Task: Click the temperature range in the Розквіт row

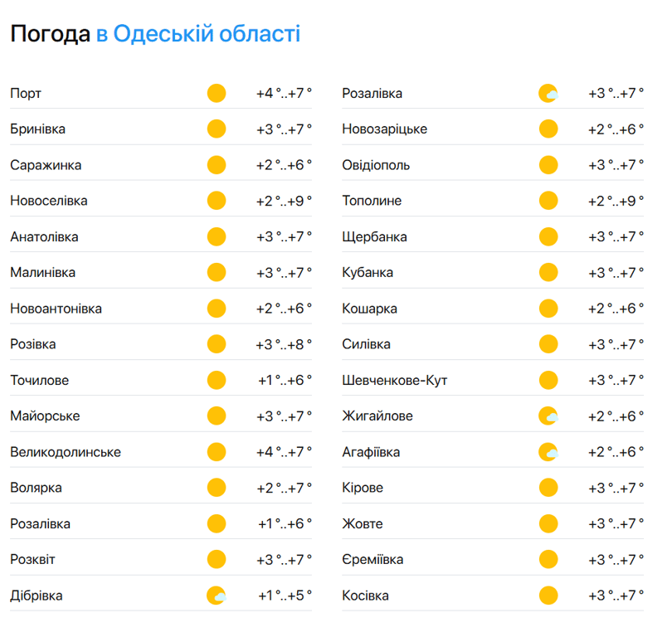Action: [x=284, y=560]
